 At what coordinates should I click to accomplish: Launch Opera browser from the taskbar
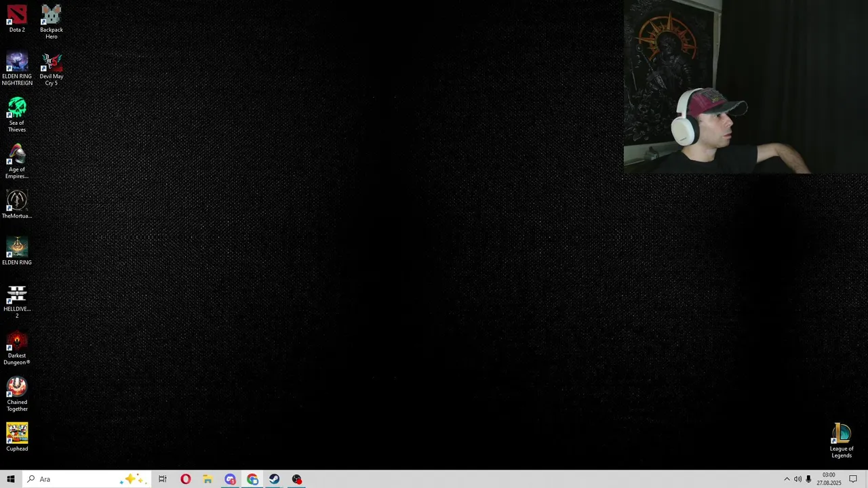tap(185, 479)
